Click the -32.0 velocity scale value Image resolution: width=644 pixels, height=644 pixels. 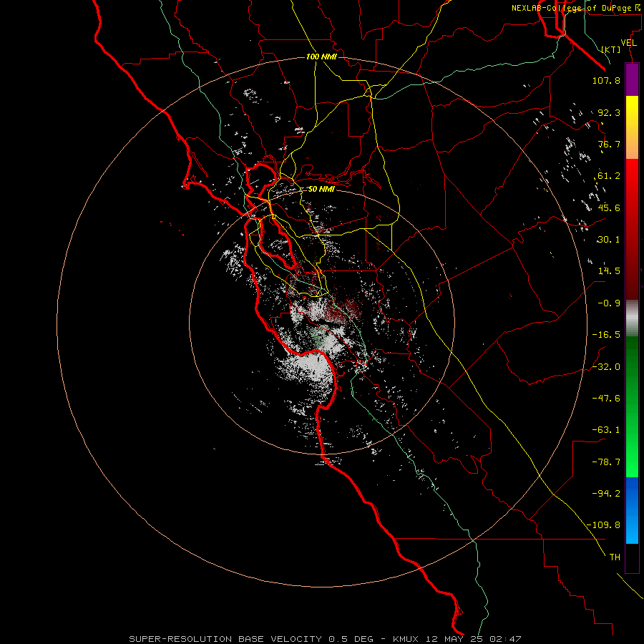click(606, 367)
